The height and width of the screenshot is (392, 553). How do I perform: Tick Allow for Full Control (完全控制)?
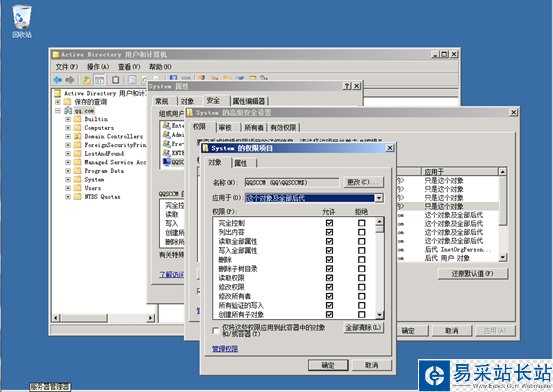[x=329, y=223]
